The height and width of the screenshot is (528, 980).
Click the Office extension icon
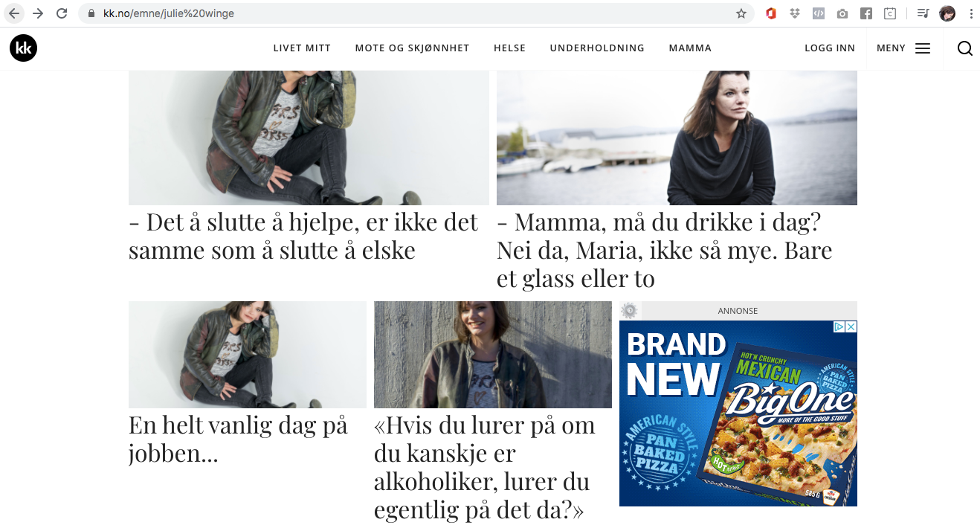771,13
